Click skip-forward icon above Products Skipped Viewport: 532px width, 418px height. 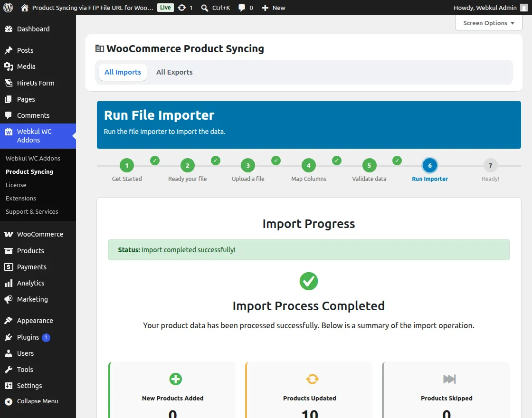[x=449, y=379]
